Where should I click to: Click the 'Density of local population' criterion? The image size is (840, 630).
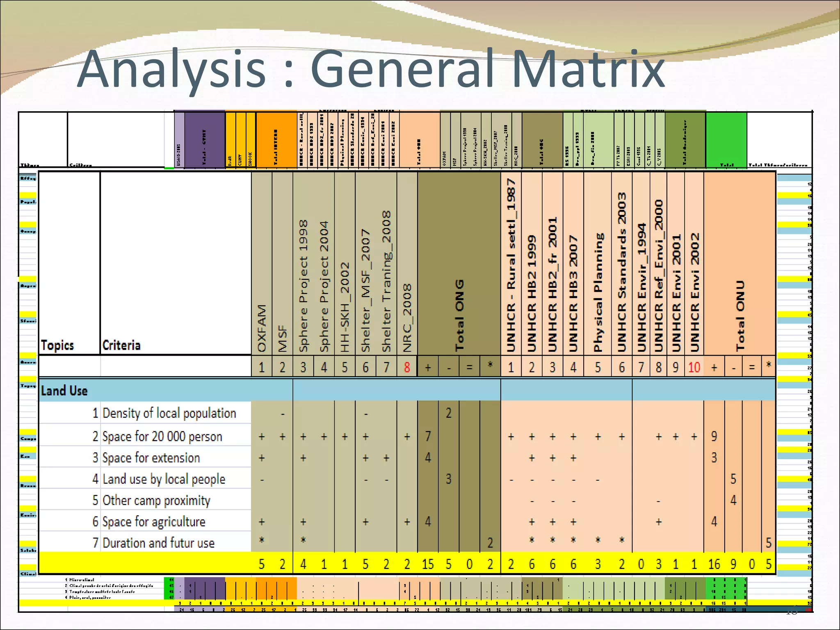point(169,413)
